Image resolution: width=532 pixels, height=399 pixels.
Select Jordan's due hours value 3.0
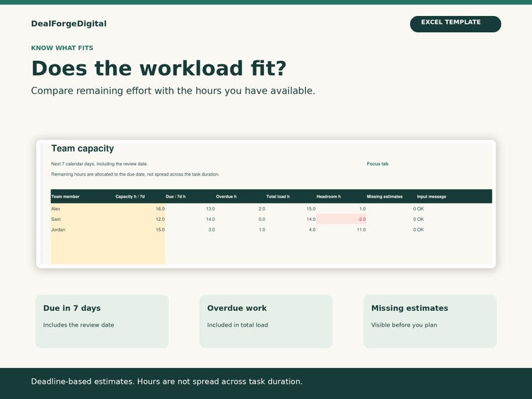pos(211,230)
